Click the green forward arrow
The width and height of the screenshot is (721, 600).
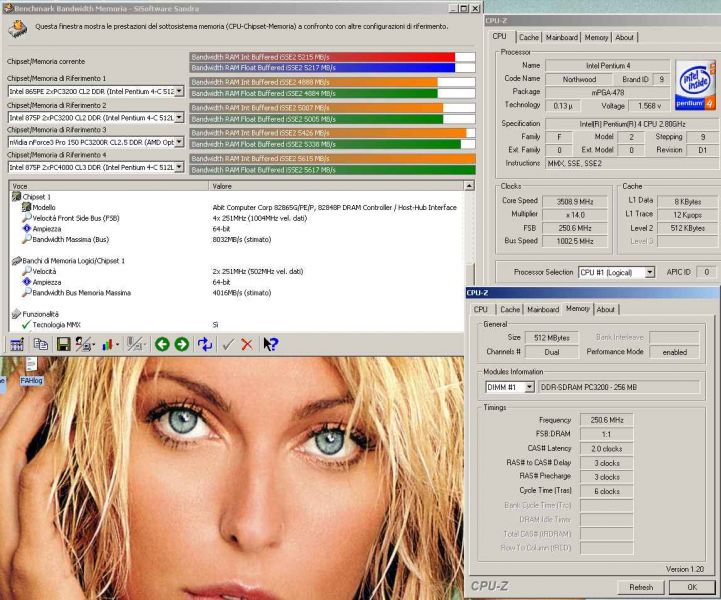pyautogui.click(x=182, y=344)
